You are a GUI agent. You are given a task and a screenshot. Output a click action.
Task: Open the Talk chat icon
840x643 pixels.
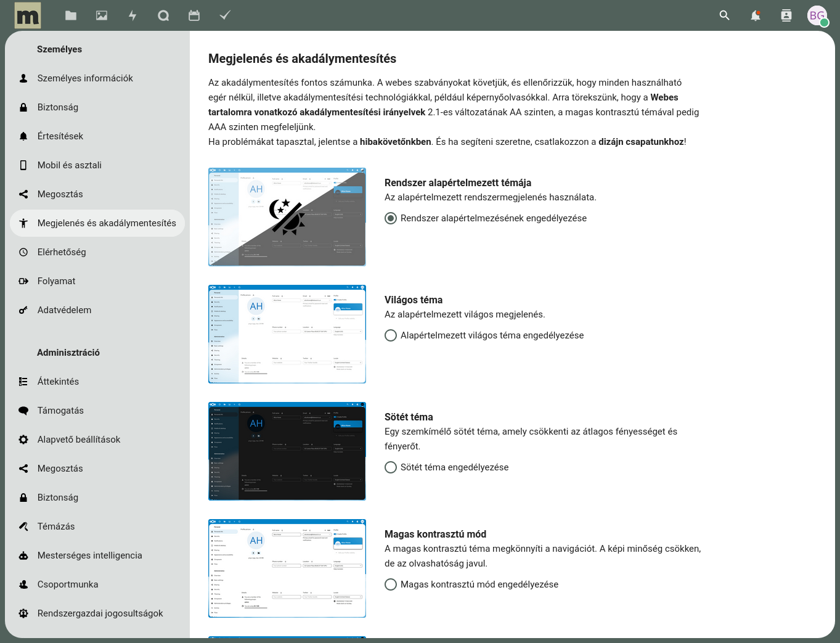(163, 15)
